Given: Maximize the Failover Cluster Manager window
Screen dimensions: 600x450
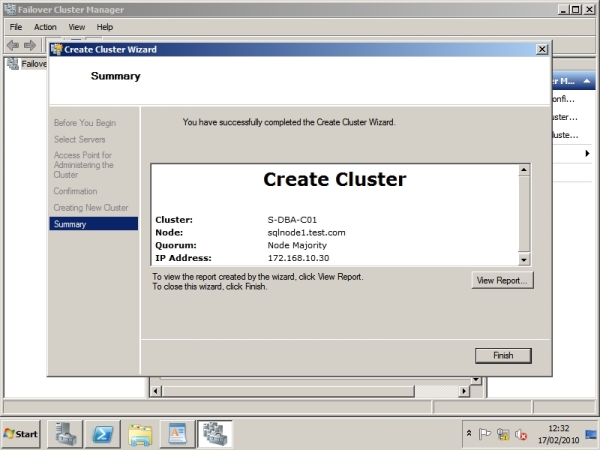Looking at the screenshot, I should pos(576,10).
